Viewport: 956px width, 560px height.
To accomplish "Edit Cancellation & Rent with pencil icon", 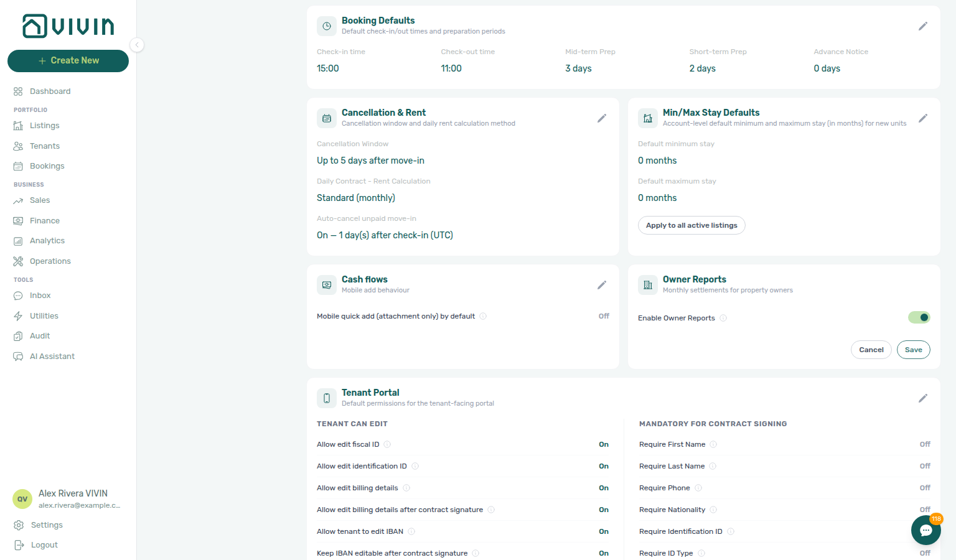I will [602, 118].
